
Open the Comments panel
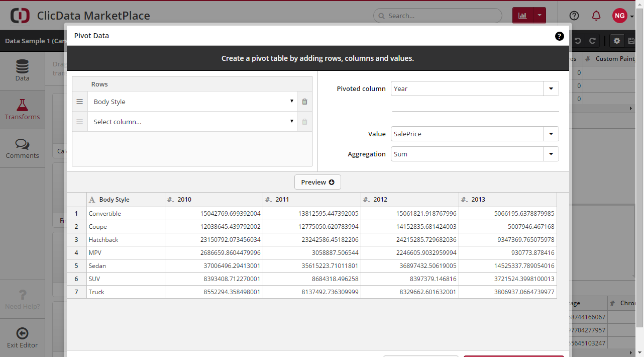pos(22,148)
